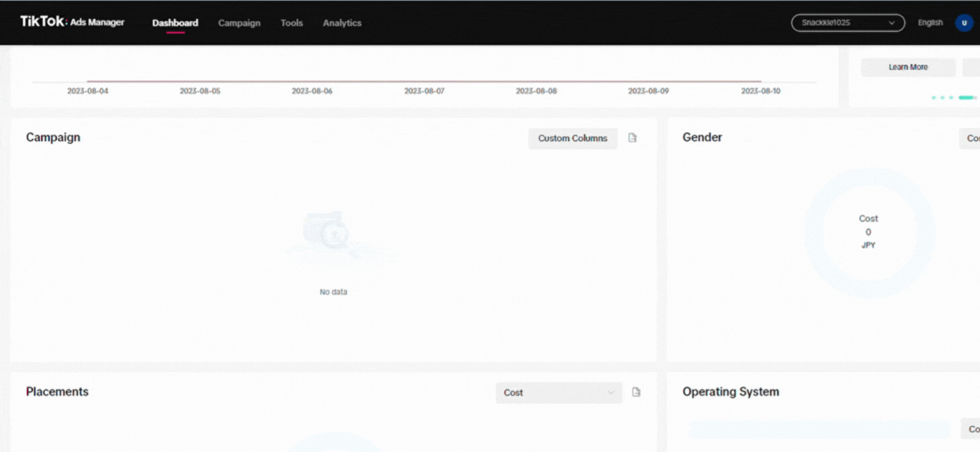
Task: Select the active carousel indicator
Action: click(x=966, y=97)
